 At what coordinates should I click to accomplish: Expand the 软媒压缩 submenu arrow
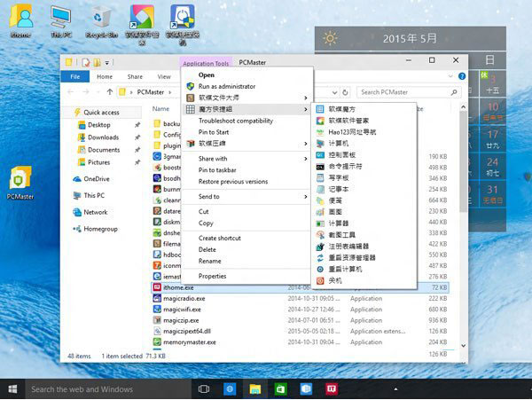coord(306,144)
